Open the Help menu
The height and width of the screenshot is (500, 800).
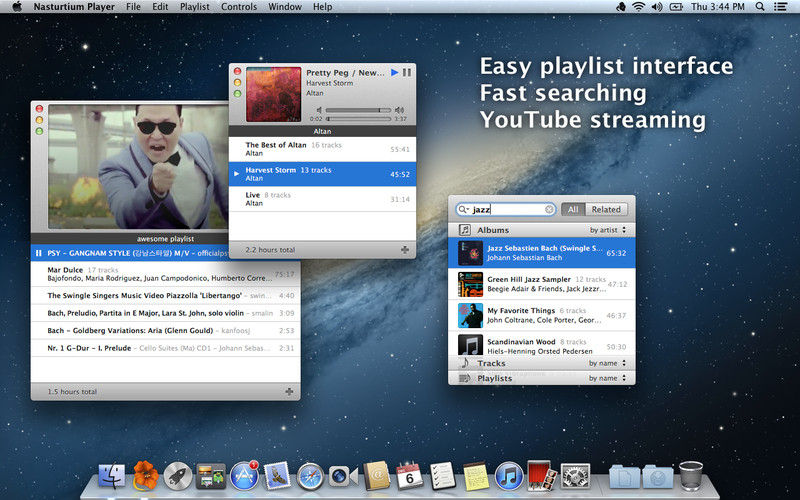pos(322,7)
